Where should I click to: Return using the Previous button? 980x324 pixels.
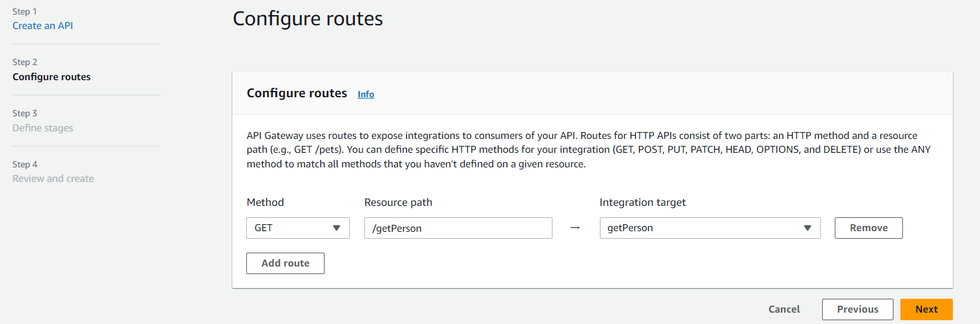coord(857,309)
